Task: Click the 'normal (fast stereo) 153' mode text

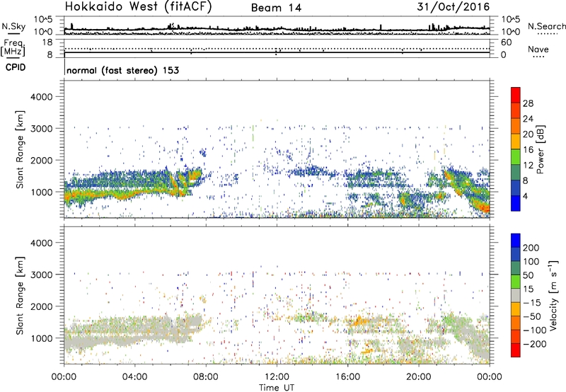Action: click(122, 71)
